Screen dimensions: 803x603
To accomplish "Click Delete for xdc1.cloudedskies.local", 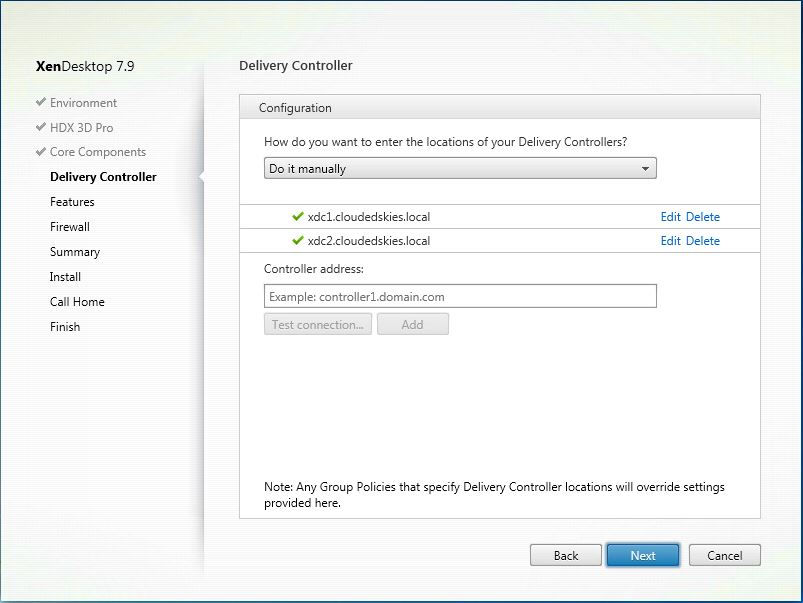I will [703, 217].
